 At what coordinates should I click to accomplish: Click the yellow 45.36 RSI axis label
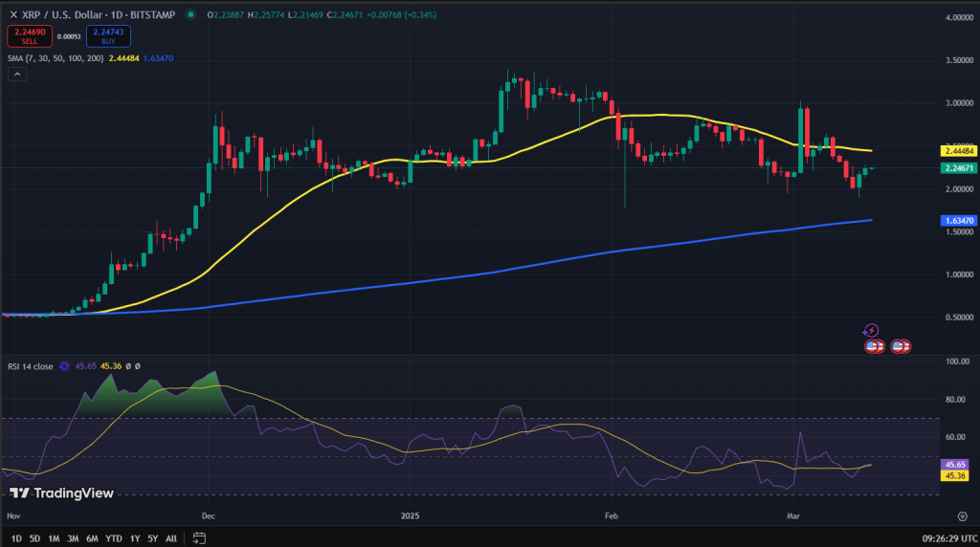[954, 476]
